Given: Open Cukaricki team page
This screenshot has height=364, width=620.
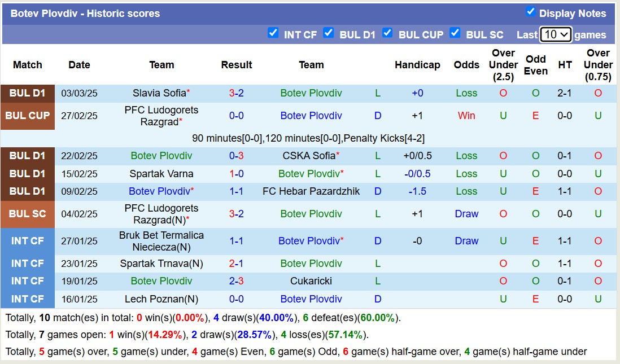Looking at the screenshot, I should point(311,281).
